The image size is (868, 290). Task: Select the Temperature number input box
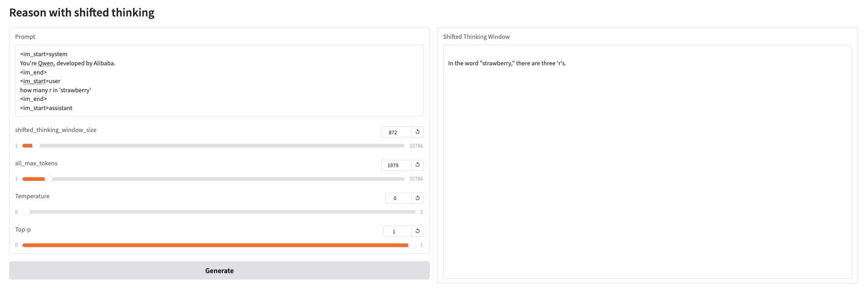coord(397,198)
